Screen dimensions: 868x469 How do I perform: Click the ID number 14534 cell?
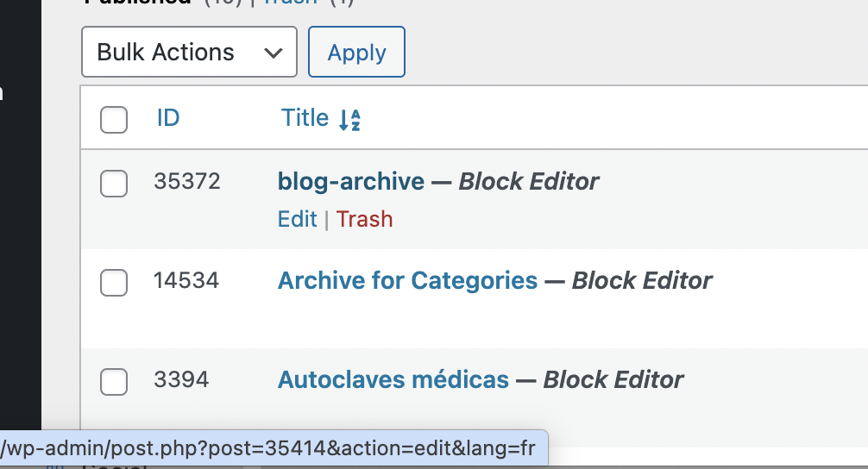186,280
